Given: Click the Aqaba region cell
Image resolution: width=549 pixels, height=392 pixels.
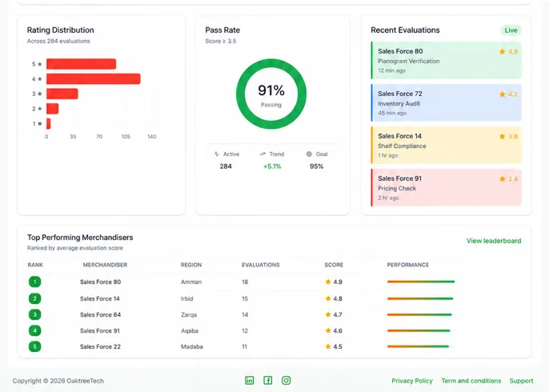Looking at the screenshot, I should 190,330.
